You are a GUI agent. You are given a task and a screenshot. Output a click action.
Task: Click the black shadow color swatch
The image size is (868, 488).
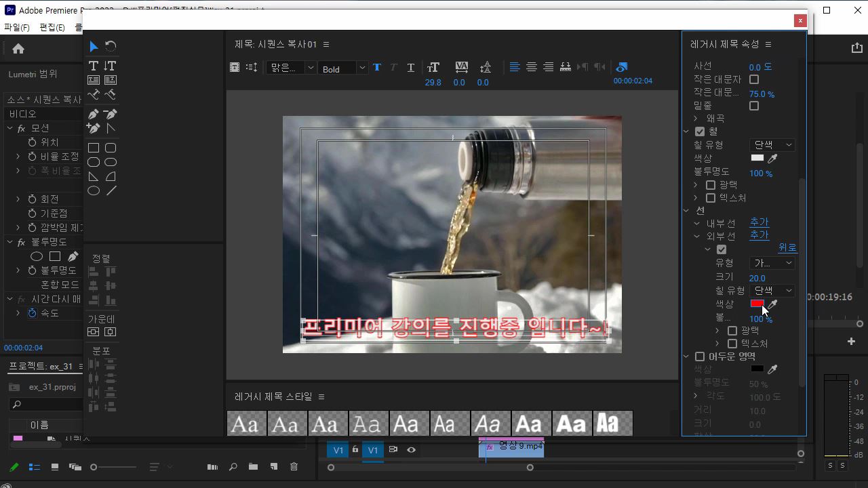(x=757, y=369)
